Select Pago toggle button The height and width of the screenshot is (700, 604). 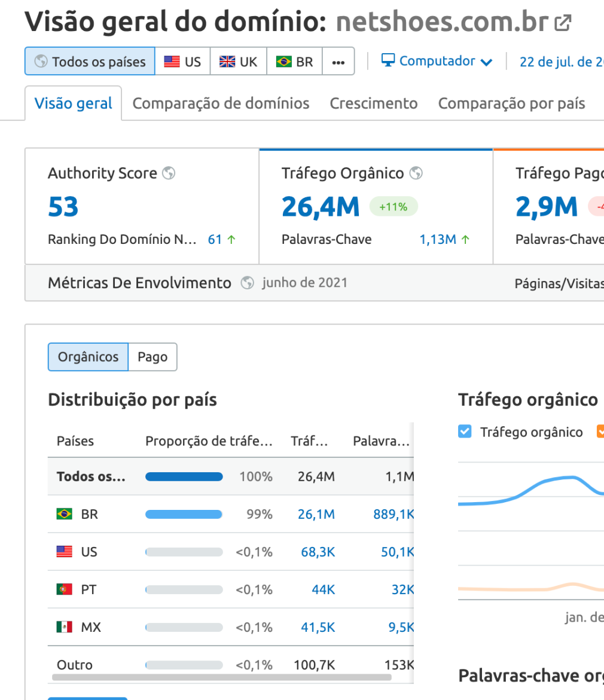[x=152, y=357]
